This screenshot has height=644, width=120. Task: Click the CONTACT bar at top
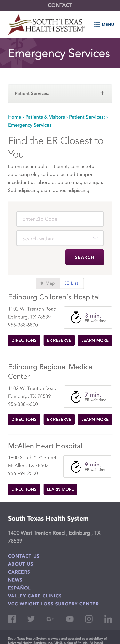[x=60, y=5]
